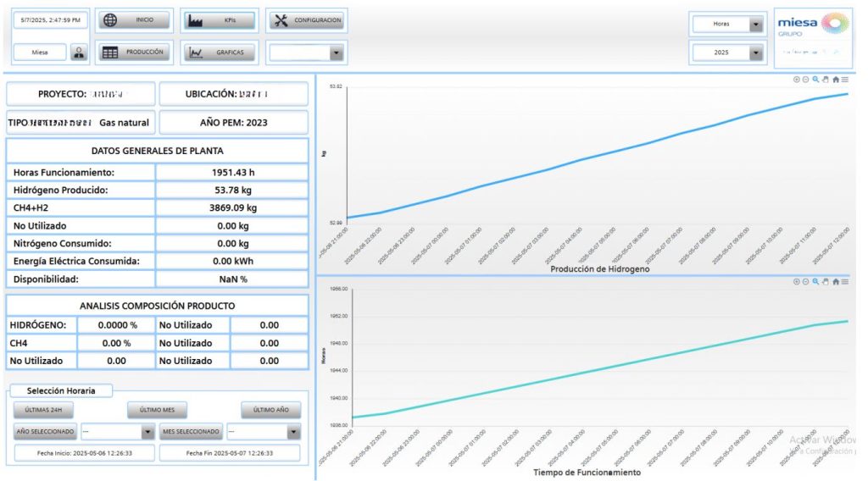Select the 3869.09 kg value
Viewport: 868px width, 481px height.
233,207
